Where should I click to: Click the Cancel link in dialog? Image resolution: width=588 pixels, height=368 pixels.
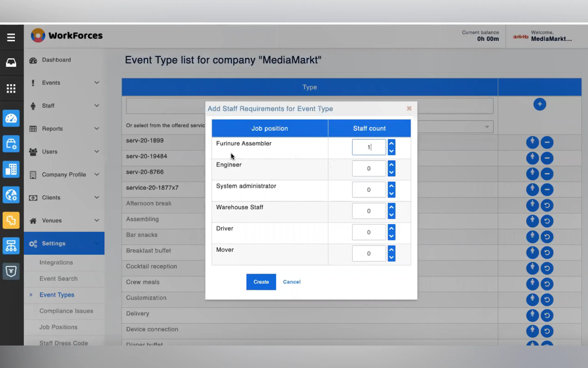point(291,282)
